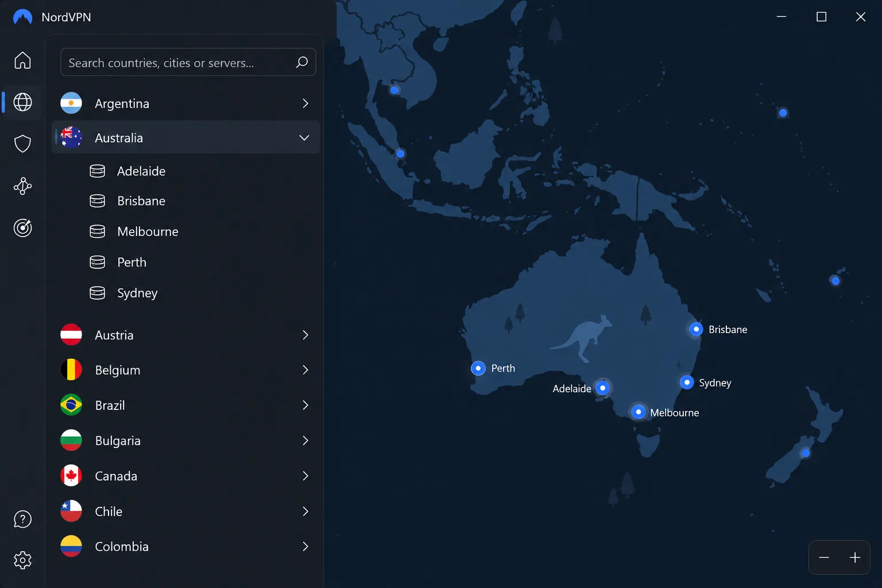
Task: Maximize the NordVPN window
Action: pos(822,17)
